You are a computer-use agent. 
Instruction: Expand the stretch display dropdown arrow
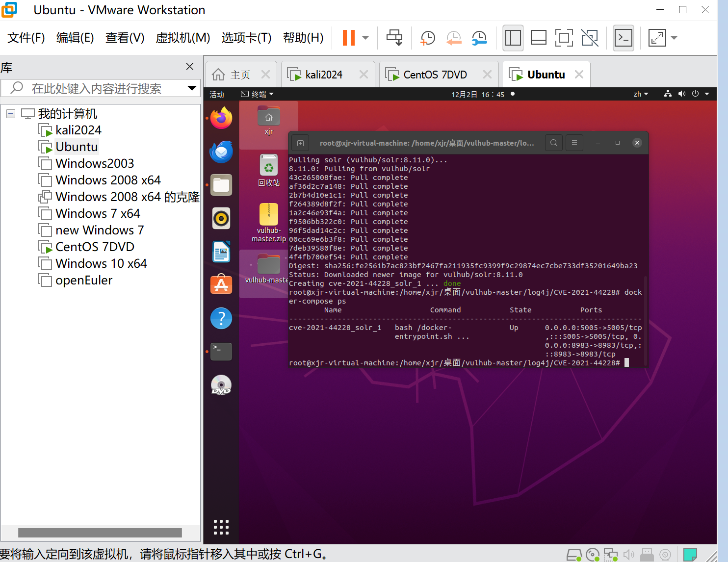674,38
